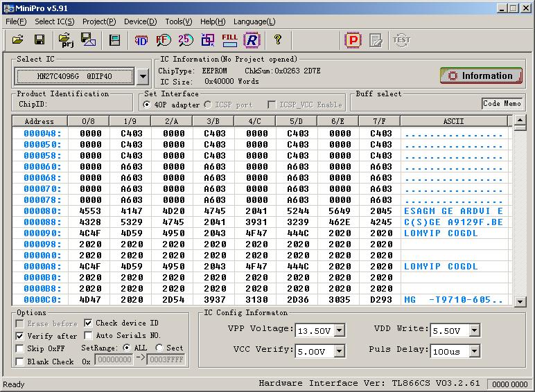
Task: Click the Address column header
Action: [x=40, y=121]
